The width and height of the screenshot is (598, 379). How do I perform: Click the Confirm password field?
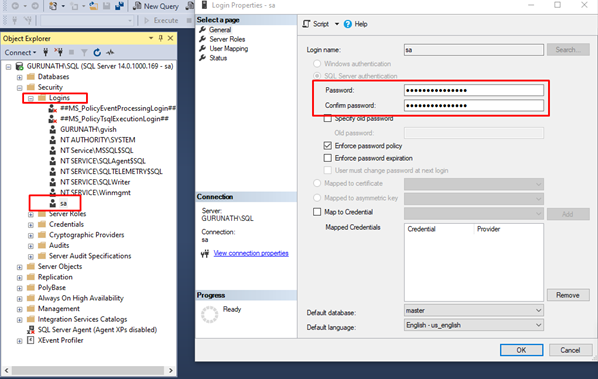pyautogui.click(x=474, y=105)
